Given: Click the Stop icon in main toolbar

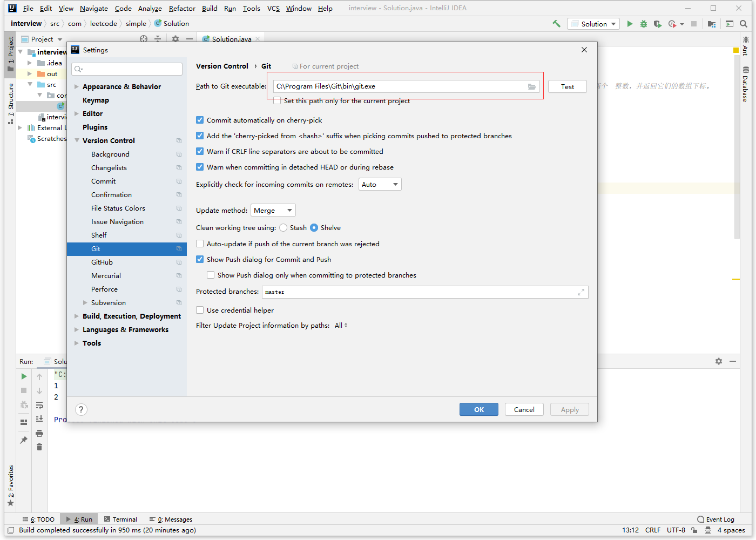Looking at the screenshot, I should pyautogui.click(x=694, y=24).
